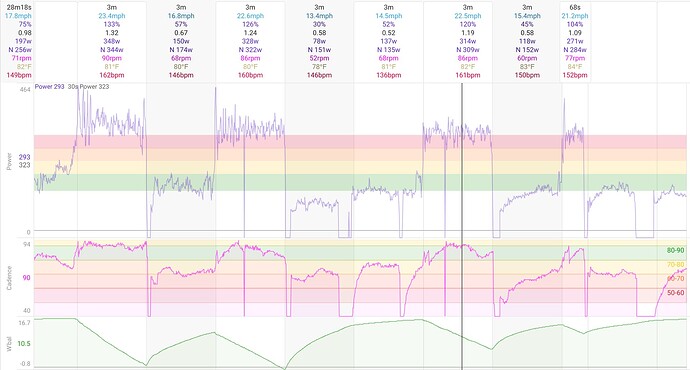Click the 30s Power 323 legend label
Screen dimensions: 690x370
(x=88, y=87)
